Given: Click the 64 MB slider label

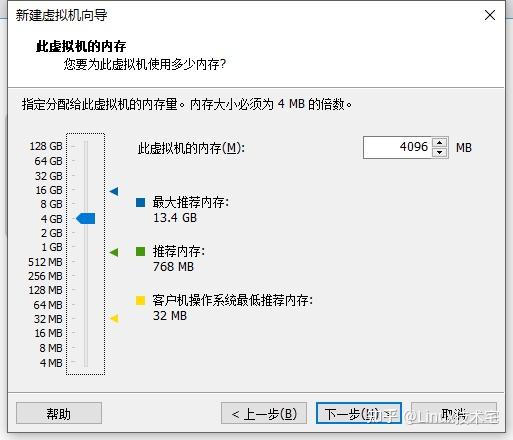Looking at the screenshot, I should [x=48, y=305].
